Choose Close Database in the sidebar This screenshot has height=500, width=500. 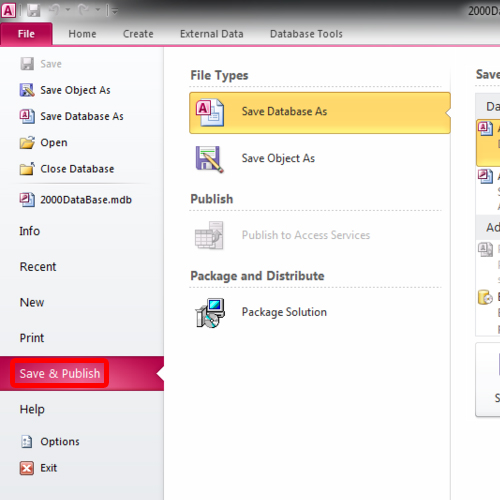click(x=77, y=169)
